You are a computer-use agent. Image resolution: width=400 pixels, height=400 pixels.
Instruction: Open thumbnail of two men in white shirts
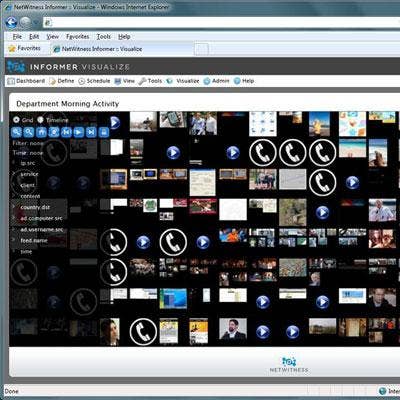[203, 123]
